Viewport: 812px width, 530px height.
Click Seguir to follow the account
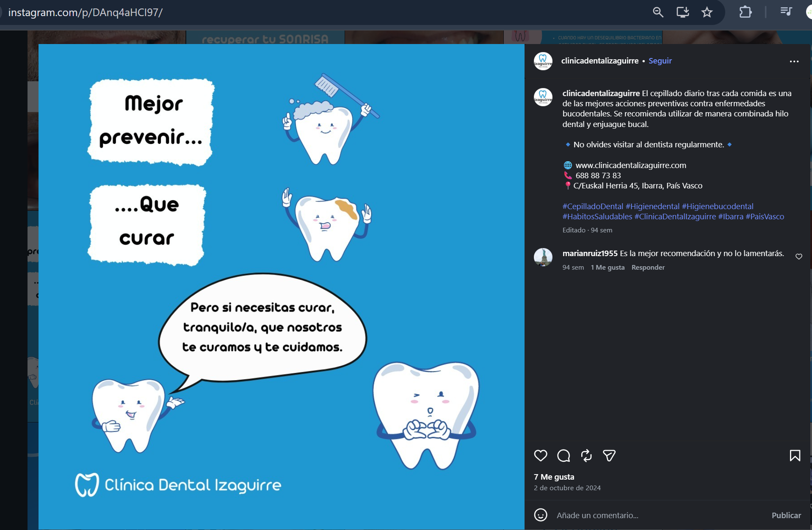[660, 61]
